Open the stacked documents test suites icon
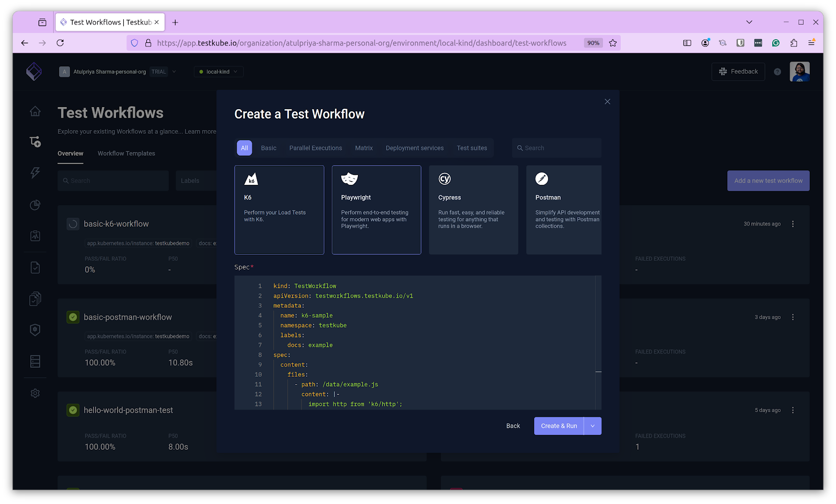Image resolution: width=836 pixels, height=504 pixels. pyautogui.click(x=35, y=299)
